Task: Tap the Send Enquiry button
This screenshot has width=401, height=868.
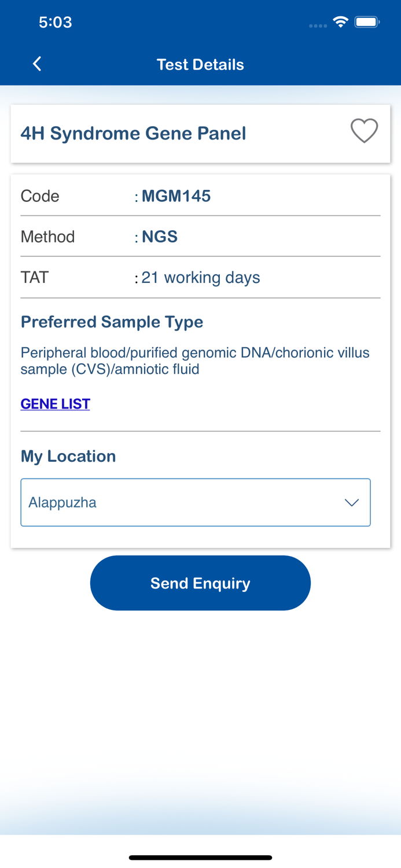Action: [x=200, y=583]
